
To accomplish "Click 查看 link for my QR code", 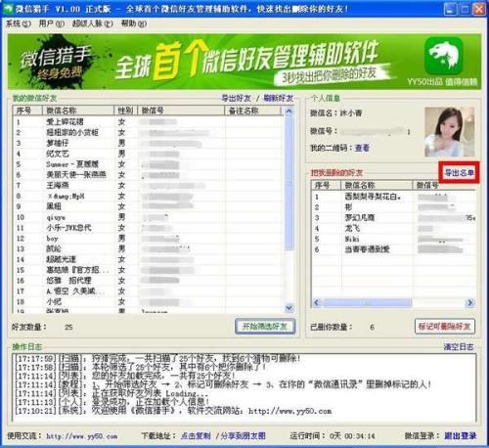I will click(x=362, y=148).
